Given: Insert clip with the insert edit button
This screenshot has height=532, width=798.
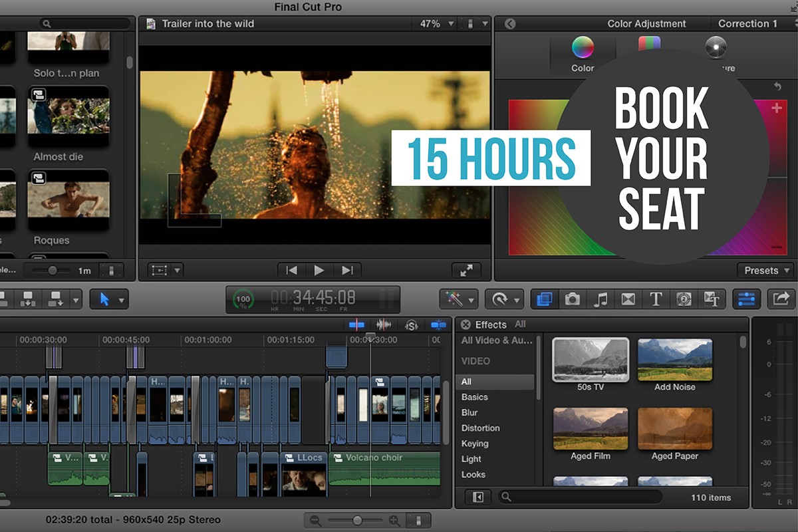Looking at the screenshot, I should (x=28, y=299).
